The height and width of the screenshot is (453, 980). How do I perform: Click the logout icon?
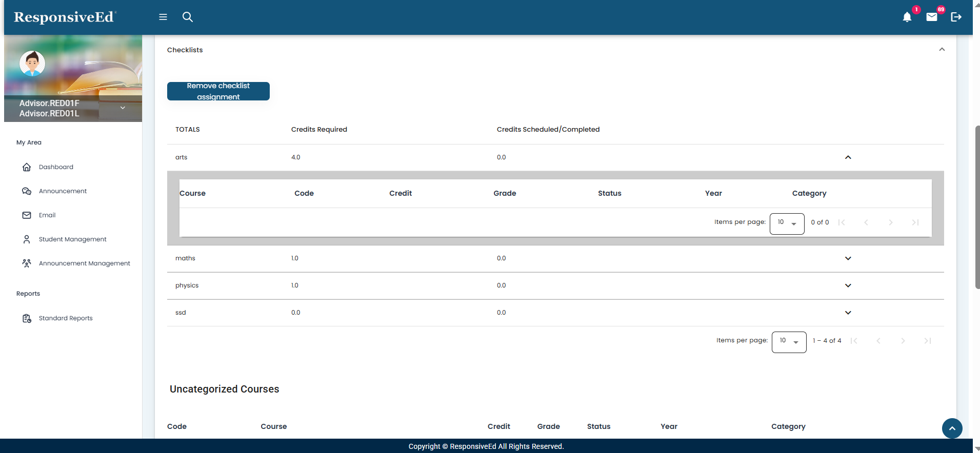(x=956, y=17)
